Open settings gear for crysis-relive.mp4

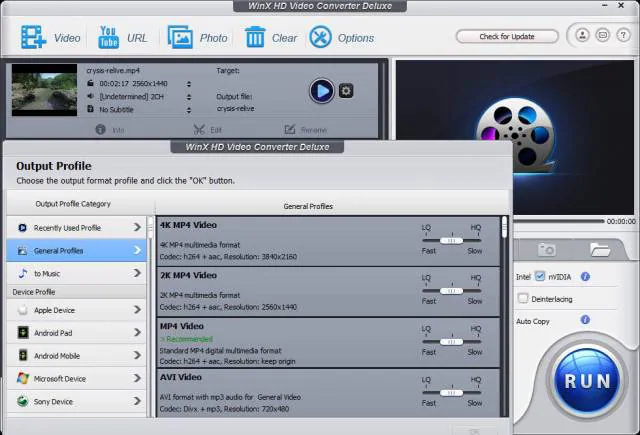pyautogui.click(x=346, y=91)
